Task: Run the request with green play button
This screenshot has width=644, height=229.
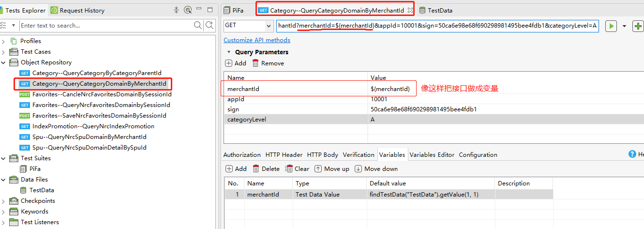Action: click(x=612, y=26)
